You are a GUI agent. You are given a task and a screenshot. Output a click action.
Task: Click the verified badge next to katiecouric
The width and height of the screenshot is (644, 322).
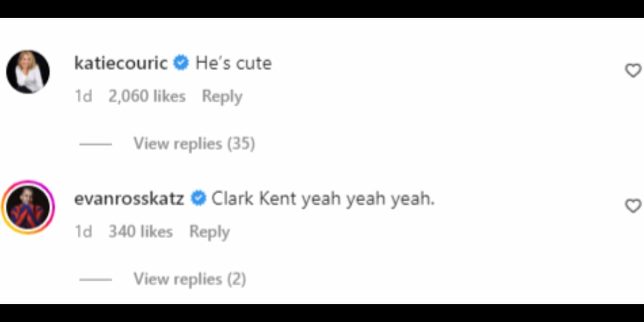[x=182, y=63]
